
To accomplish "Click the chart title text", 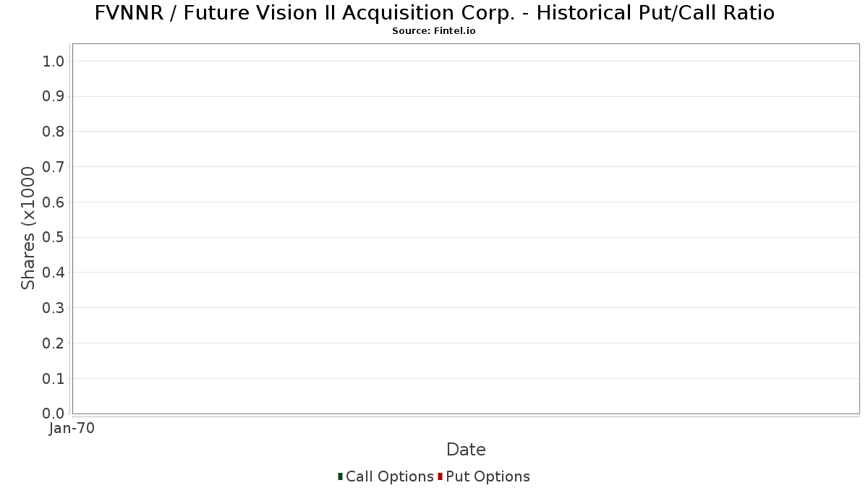I will click(434, 12).
